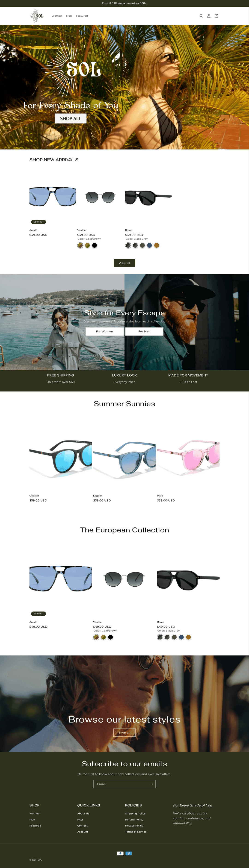The width and height of the screenshot is (249, 868).
Task: Click the PayPal payment icon
Action: [x=120, y=853]
